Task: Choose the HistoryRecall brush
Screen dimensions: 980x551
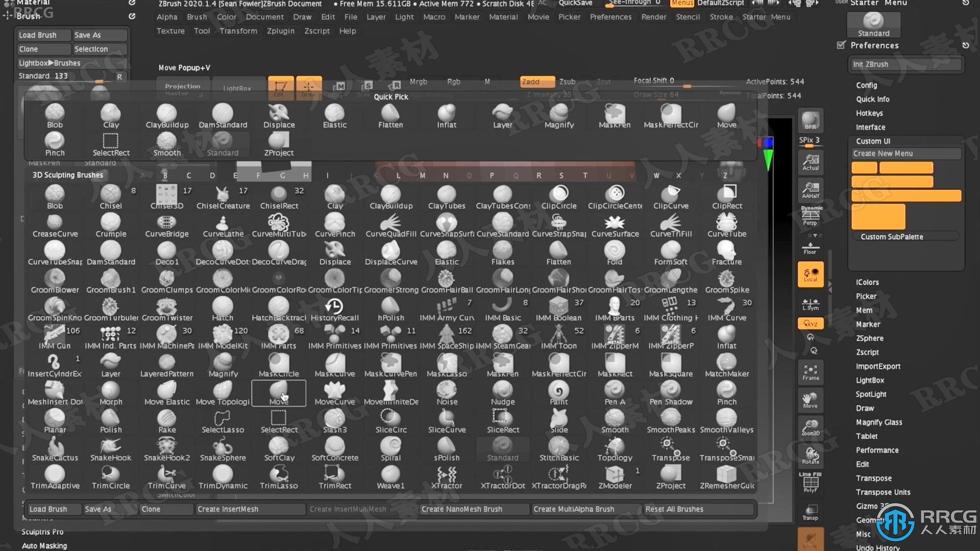Action: [x=335, y=309]
